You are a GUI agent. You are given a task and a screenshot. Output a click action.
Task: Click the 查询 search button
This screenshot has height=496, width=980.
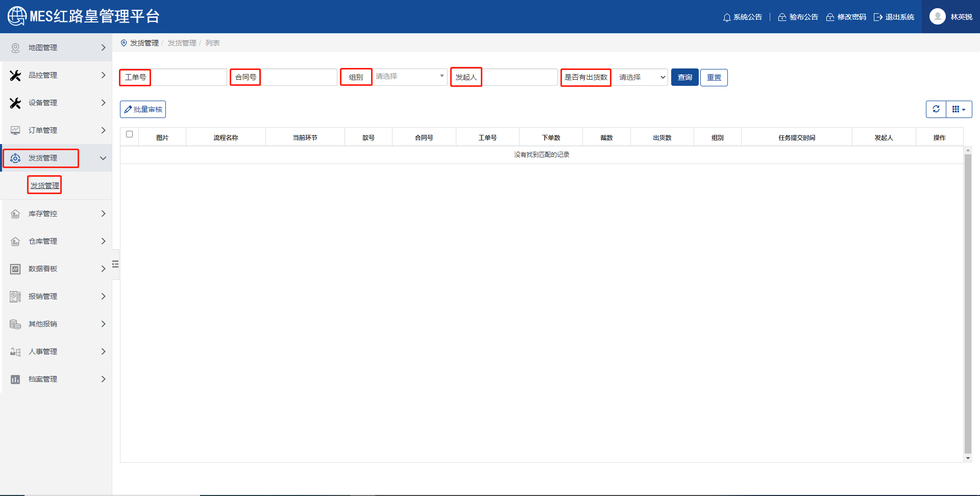[x=684, y=78]
